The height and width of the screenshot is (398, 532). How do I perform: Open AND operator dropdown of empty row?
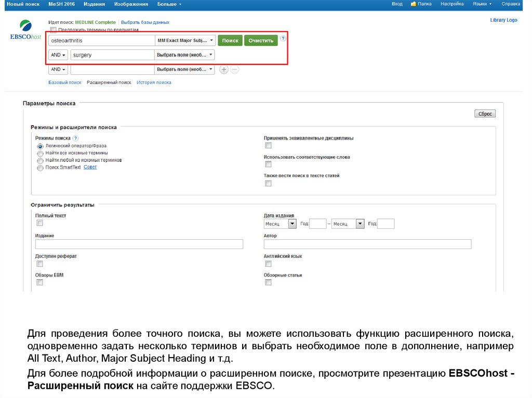(x=58, y=69)
